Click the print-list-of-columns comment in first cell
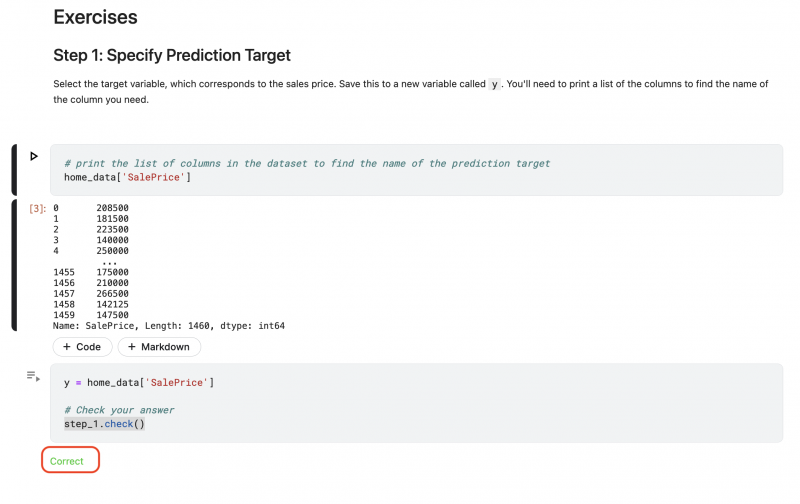Image resolution: width=800 pixels, height=504 pixels. (307, 163)
